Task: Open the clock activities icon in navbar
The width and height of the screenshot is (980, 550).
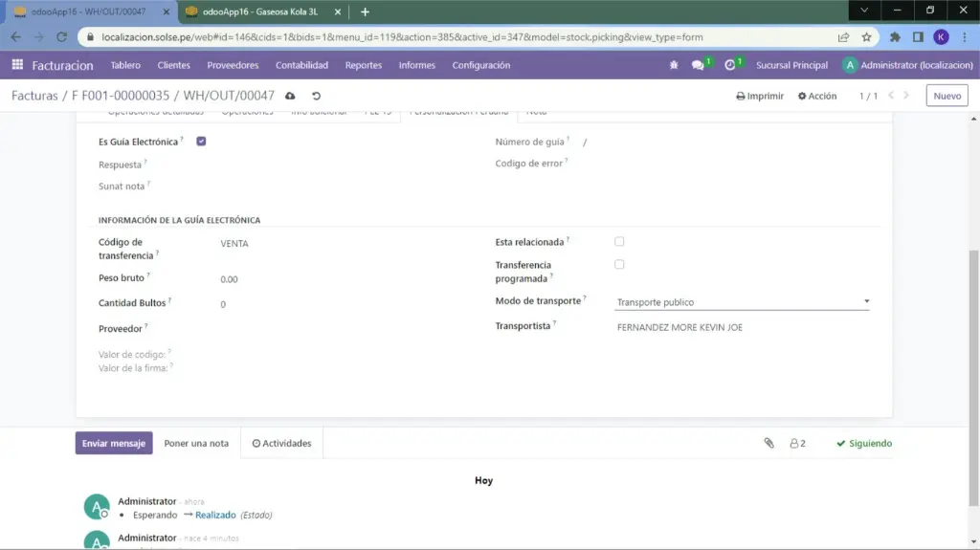Action: tap(731, 65)
